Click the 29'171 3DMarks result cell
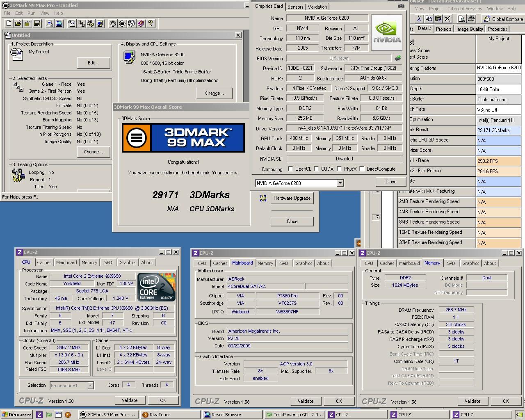The width and height of the screenshot is (525, 420). click(498, 130)
